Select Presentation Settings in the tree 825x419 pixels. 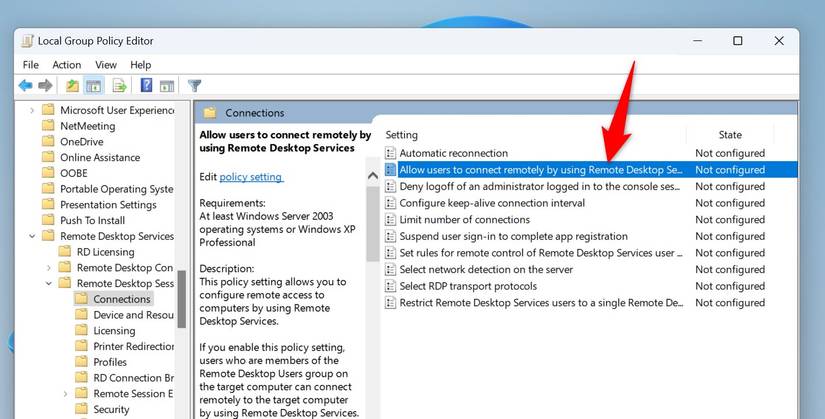pos(108,205)
